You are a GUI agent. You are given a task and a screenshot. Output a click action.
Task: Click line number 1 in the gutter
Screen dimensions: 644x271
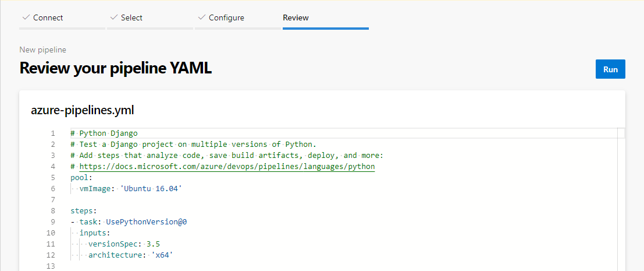point(52,133)
